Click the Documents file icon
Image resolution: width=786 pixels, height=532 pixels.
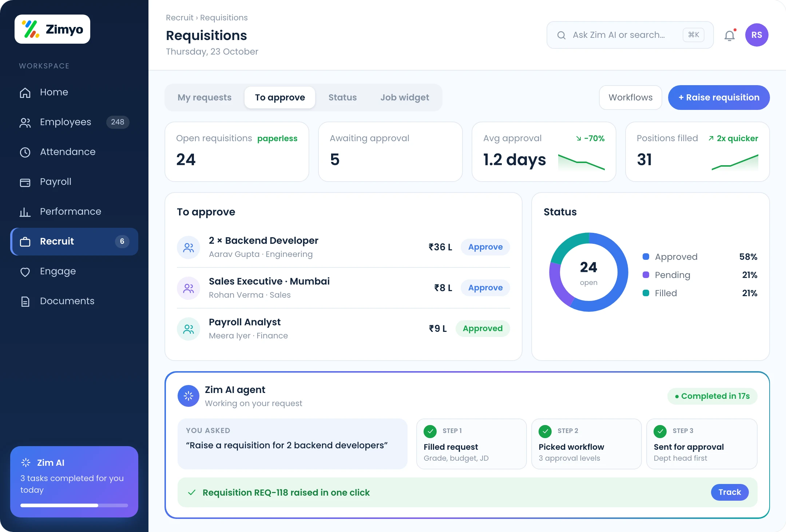coord(25,301)
